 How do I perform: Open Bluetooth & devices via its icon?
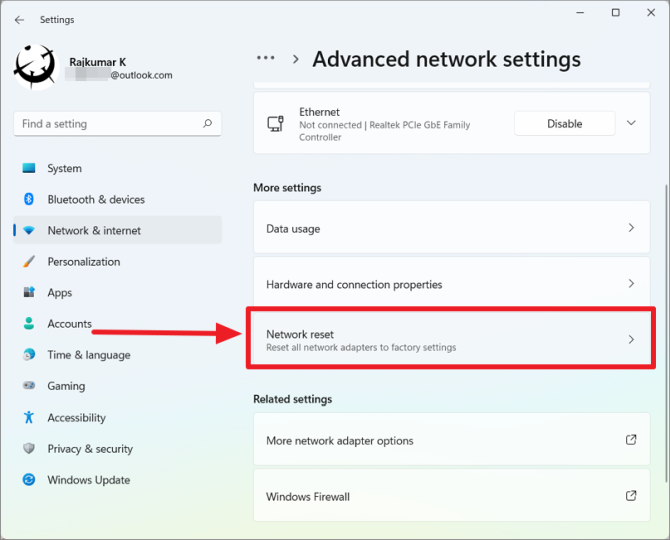pos(29,199)
